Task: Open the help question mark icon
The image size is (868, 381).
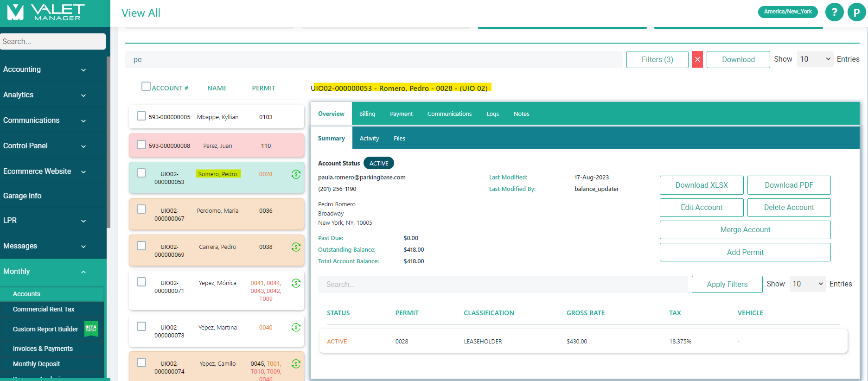Action: (834, 13)
